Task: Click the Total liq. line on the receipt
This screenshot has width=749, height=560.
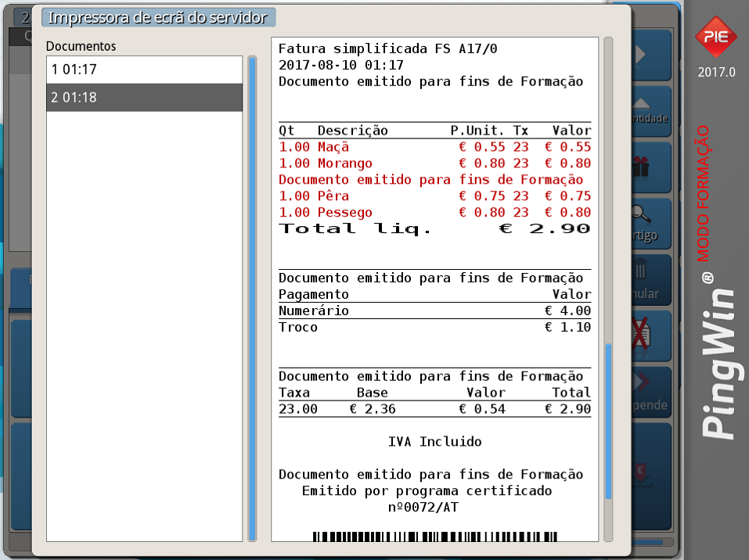Action: (x=434, y=229)
